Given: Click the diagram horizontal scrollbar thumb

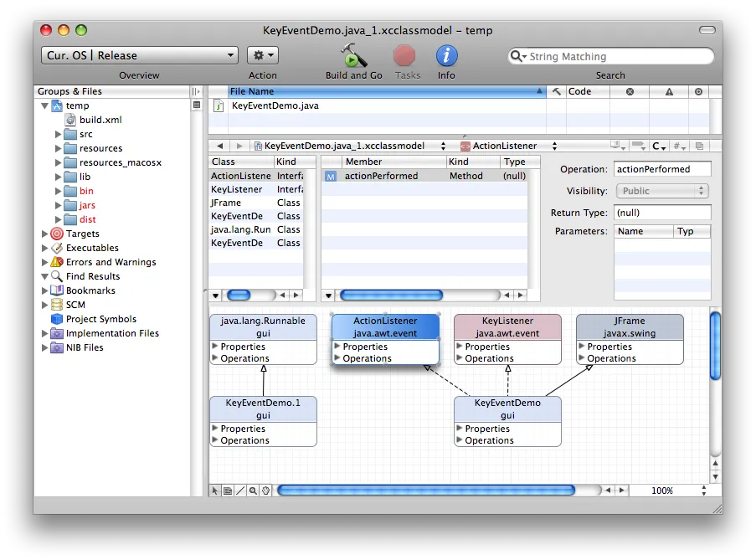Looking at the screenshot, I should tap(426, 491).
